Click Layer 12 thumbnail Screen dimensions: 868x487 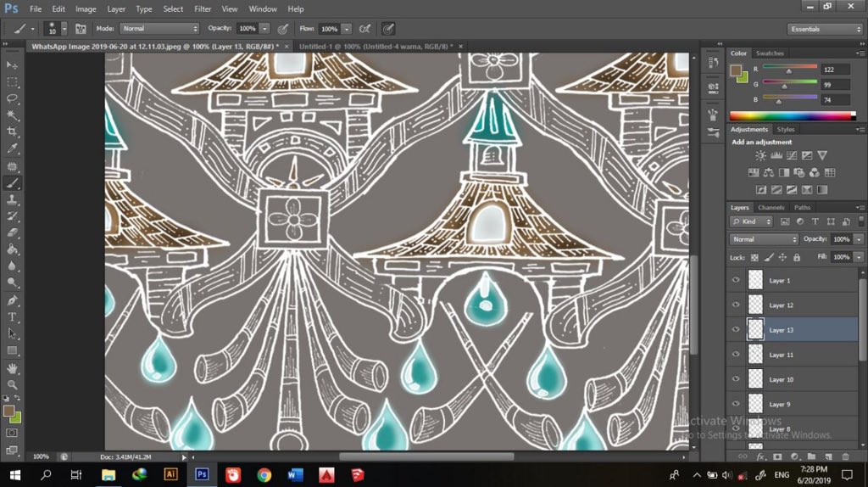coord(755,305)
